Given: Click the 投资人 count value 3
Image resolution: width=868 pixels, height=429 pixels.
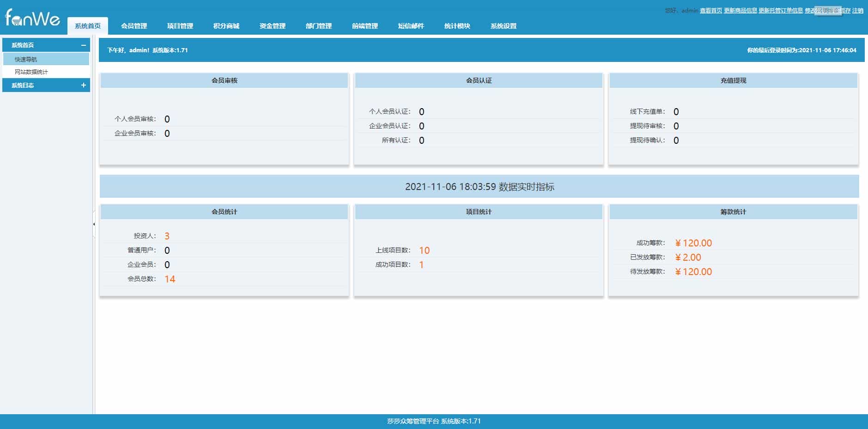Looking at the screenshot, I should click(167, 236).
